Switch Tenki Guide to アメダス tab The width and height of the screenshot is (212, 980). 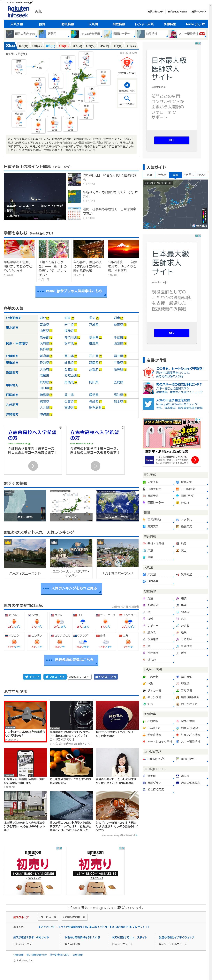pyautogui.click(x=188, y=175)
